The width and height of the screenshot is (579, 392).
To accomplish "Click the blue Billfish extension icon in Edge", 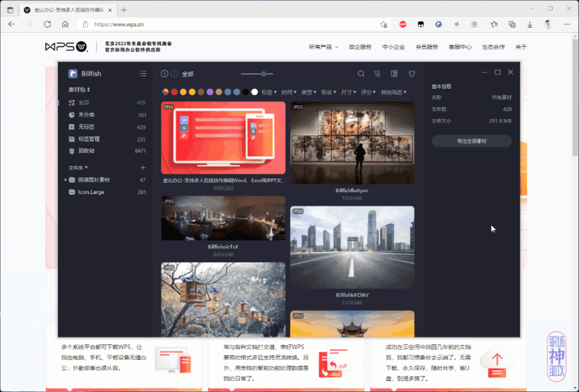I will point(439,24).
